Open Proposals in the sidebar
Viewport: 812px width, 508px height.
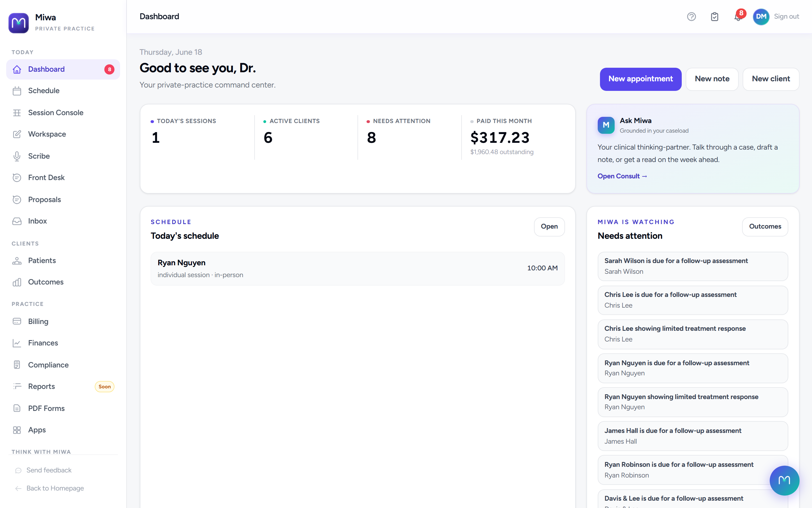[63, 200]
